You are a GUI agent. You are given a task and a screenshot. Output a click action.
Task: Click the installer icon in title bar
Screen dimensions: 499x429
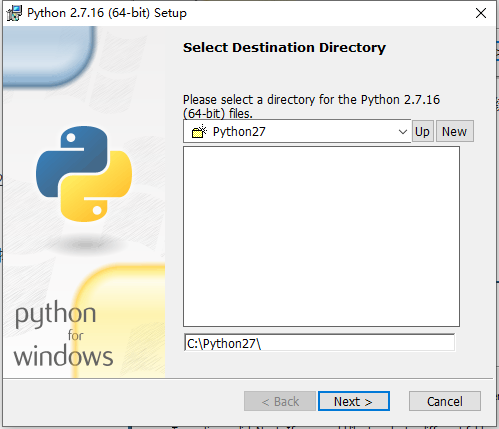click(14, 13)
